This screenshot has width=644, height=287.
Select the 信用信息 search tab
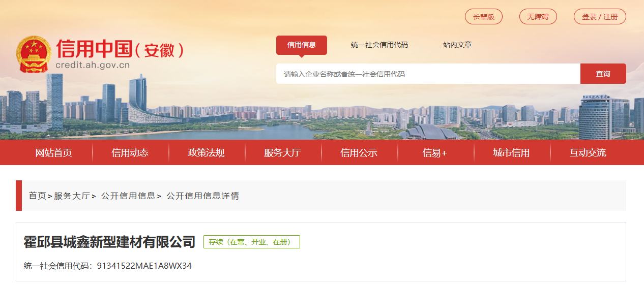click(x=302, y=45)
